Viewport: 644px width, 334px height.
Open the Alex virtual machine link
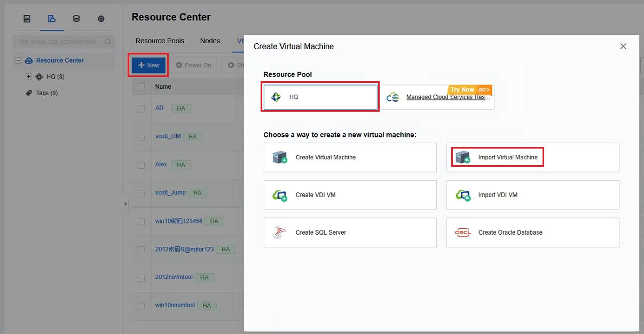click(x=161, y=165)
